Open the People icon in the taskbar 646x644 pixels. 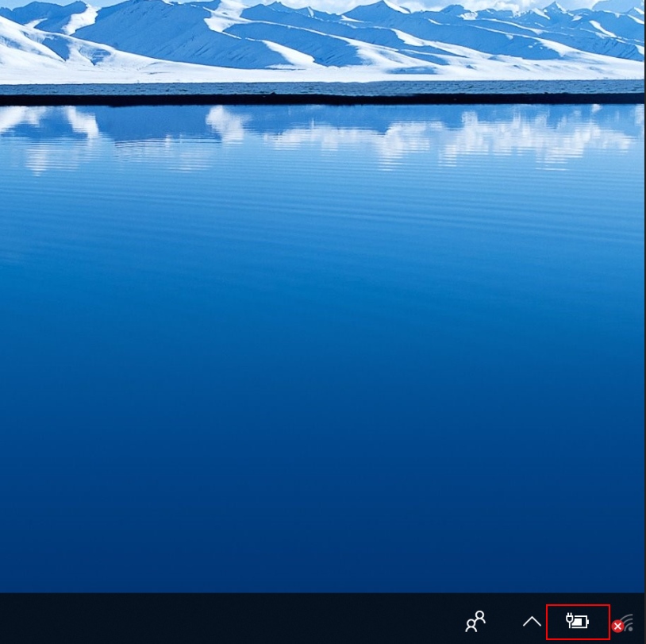[x=475, y=621]
